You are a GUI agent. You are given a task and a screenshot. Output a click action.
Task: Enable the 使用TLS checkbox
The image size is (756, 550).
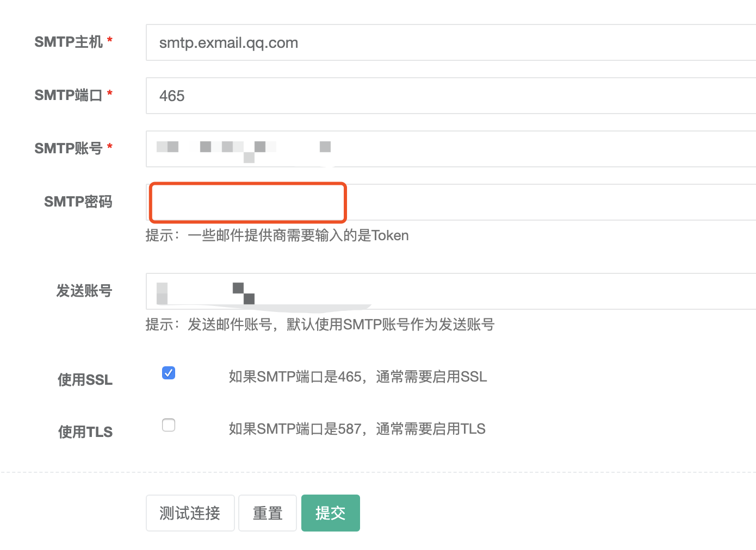169,425
